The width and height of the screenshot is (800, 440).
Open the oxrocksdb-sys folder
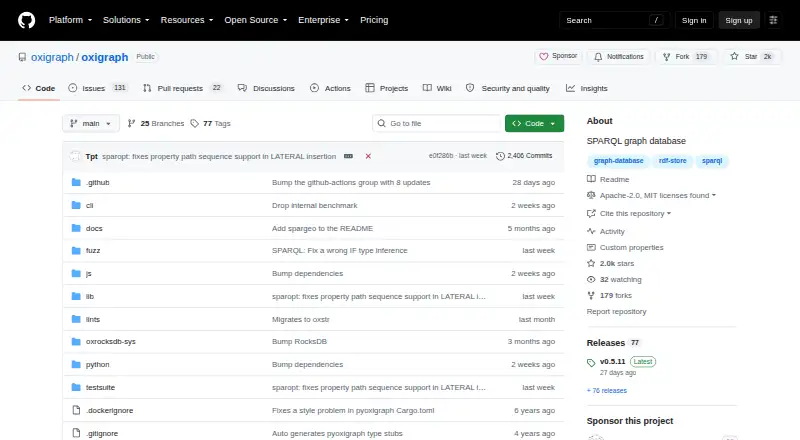pos(111,341)
